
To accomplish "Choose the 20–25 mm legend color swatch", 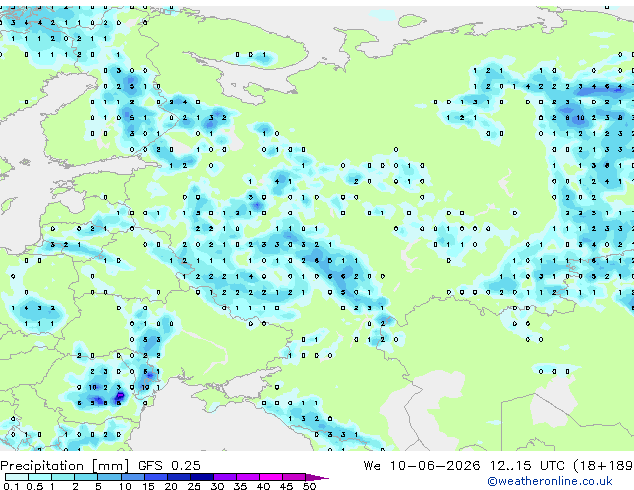I will pos(179,477).
